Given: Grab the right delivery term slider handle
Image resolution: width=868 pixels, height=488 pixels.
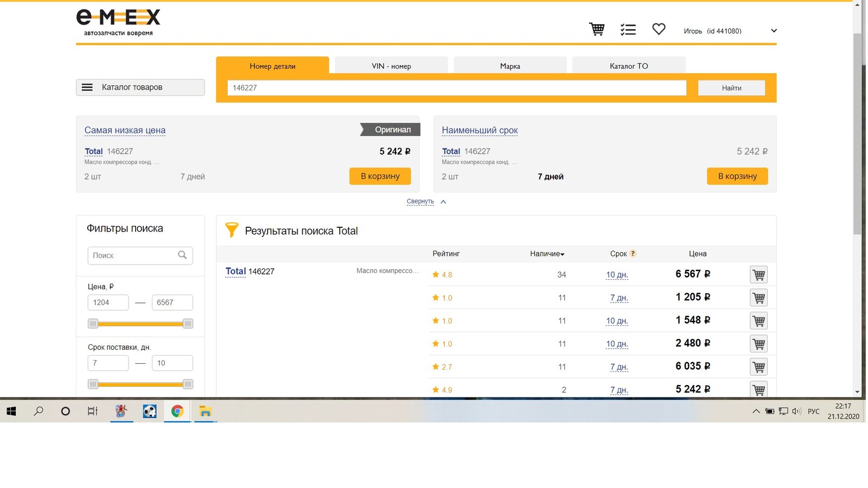Looking at the screenshot, I should pyautogui.click(x=188, y=384).
